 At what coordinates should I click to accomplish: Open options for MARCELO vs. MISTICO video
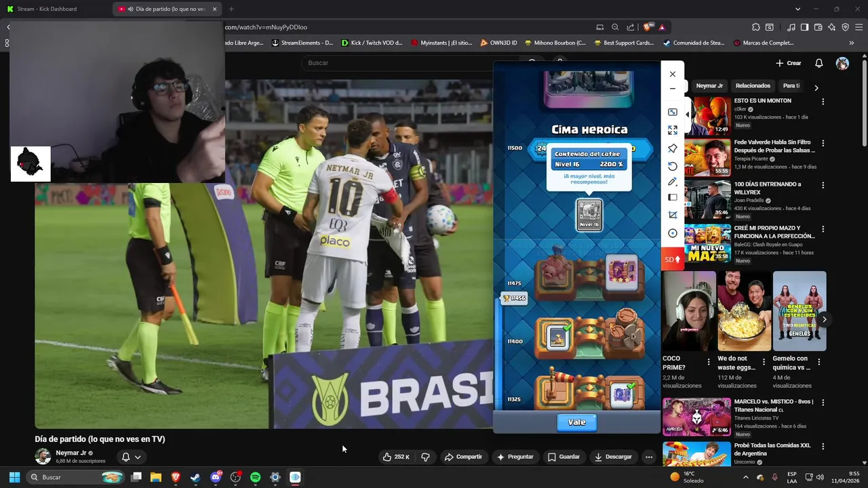pos(823,403)
